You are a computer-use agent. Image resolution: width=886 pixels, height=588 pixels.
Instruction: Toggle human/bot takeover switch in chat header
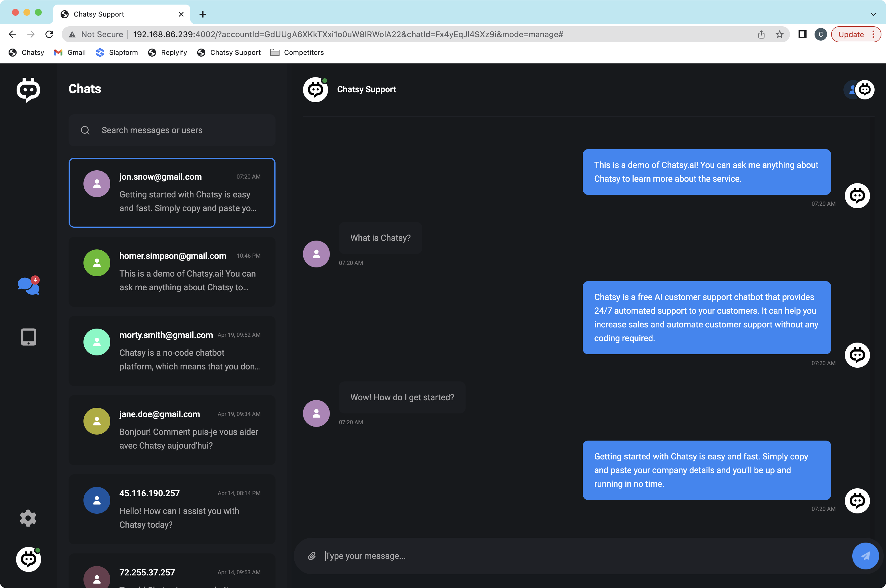[859, 90]
